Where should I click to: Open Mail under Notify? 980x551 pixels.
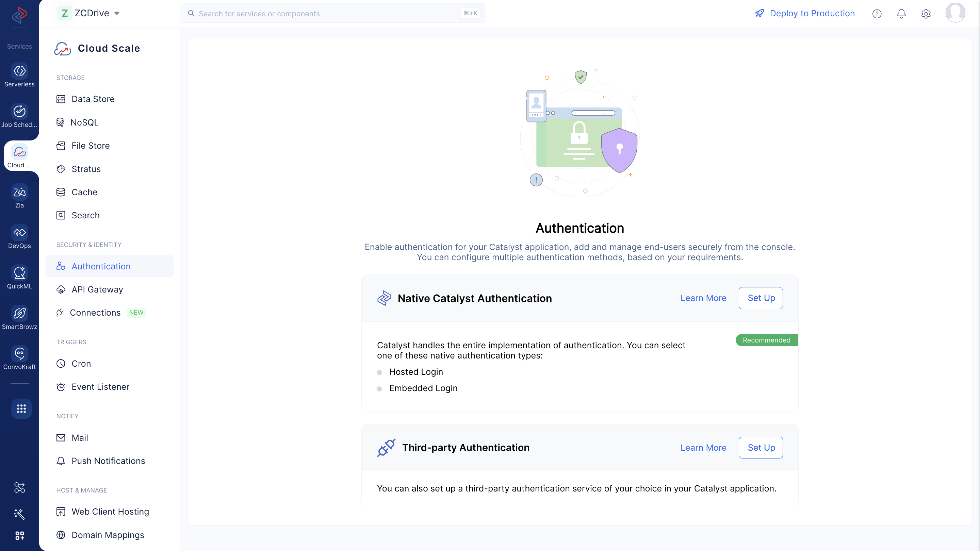(109, 438)
